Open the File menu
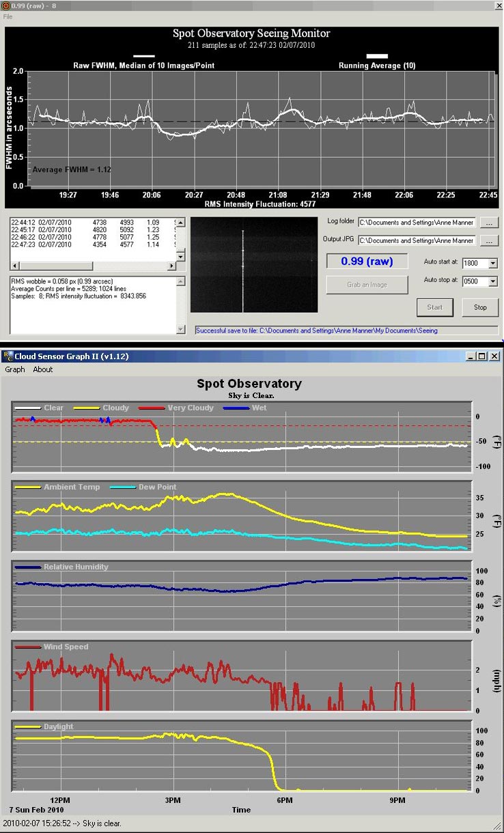504x833 pixels. (8, 16)
